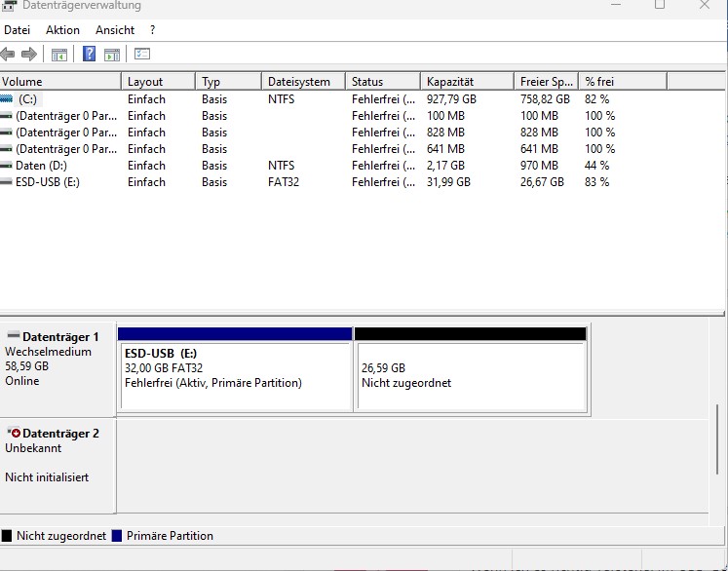Screen dimensions: 728x571
Task: Click the 2,17 GB capacity cell
Action: [445, 166]
